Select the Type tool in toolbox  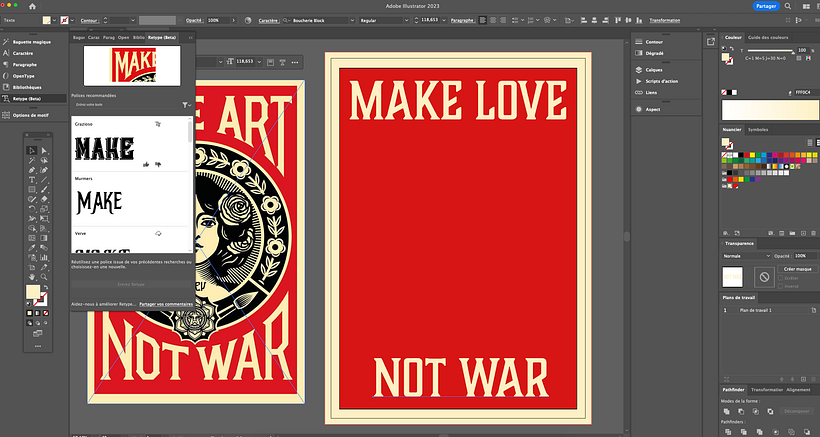(32, 179)
